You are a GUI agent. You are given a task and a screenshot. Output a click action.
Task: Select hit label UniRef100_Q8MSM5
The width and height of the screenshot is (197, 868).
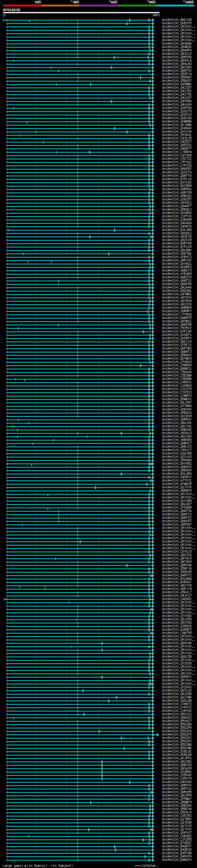(177, 792)
